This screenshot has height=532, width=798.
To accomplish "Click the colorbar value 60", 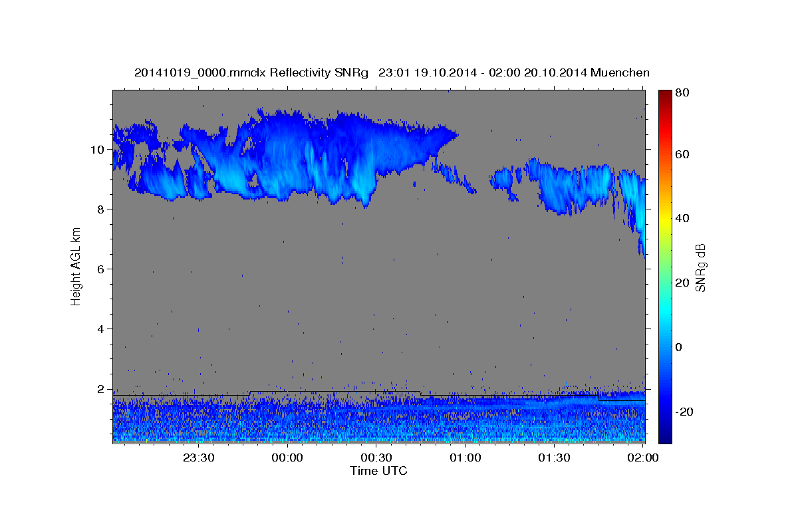I will point(682,154).
